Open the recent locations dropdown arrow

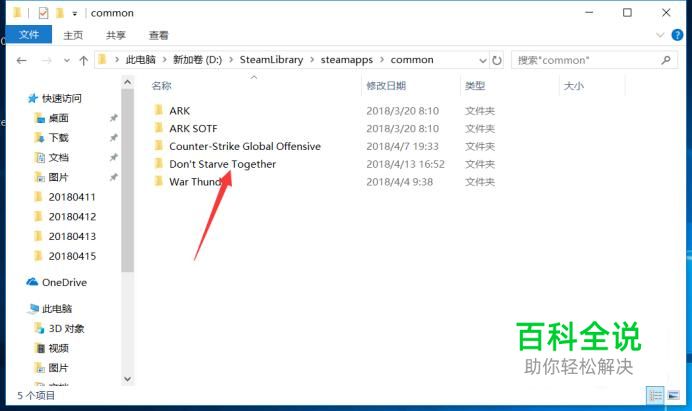[67, 60]
